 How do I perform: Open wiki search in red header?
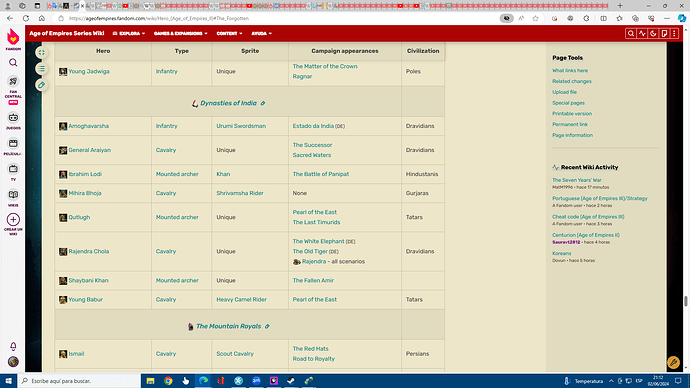tap(631, 33)
